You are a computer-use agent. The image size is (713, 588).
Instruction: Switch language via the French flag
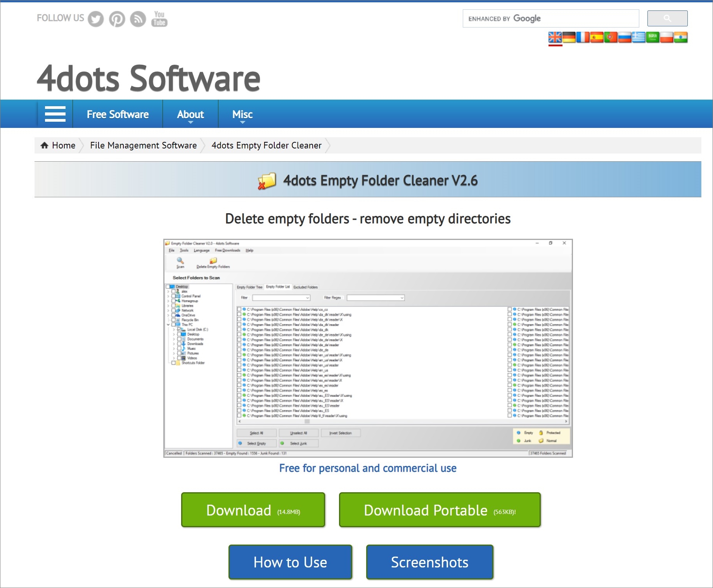[x=583, y=37]
